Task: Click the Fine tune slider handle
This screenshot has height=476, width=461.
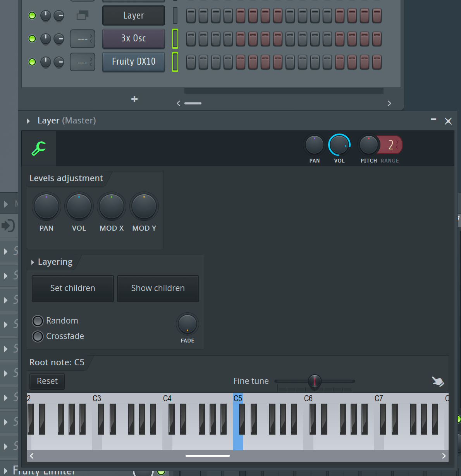Action: click(315, 381)
